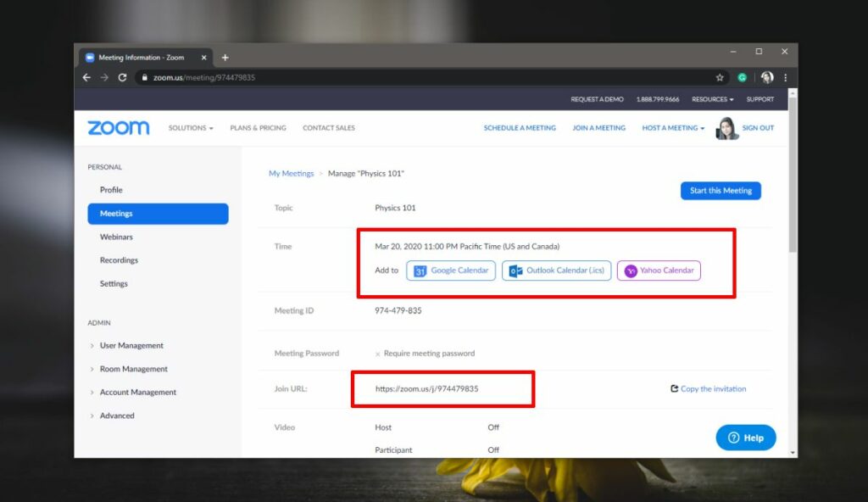This screenshot has height=502, width=868.
Task: Open the Solutions dropdown menu
Action: click(191, 127)
